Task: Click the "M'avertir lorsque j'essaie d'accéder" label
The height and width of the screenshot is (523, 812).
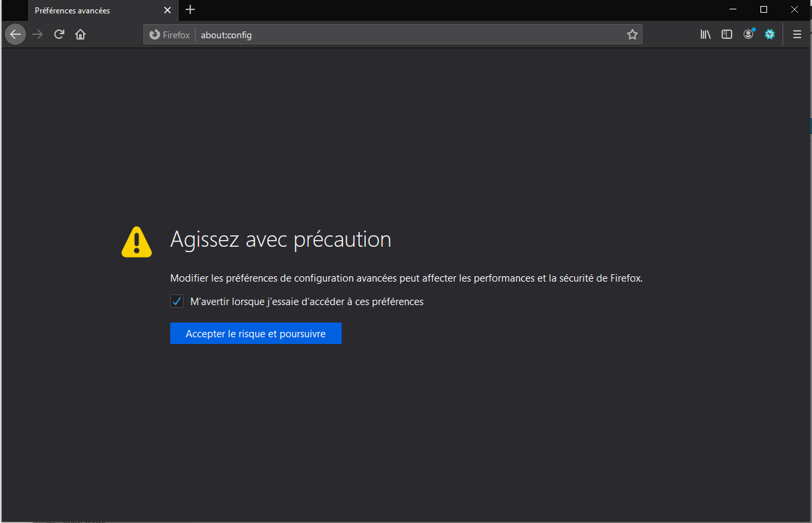Action: (306, 302)
